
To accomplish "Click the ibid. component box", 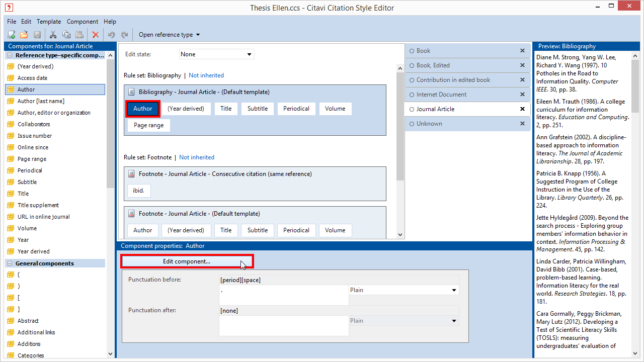I will (x=139, y=191).
